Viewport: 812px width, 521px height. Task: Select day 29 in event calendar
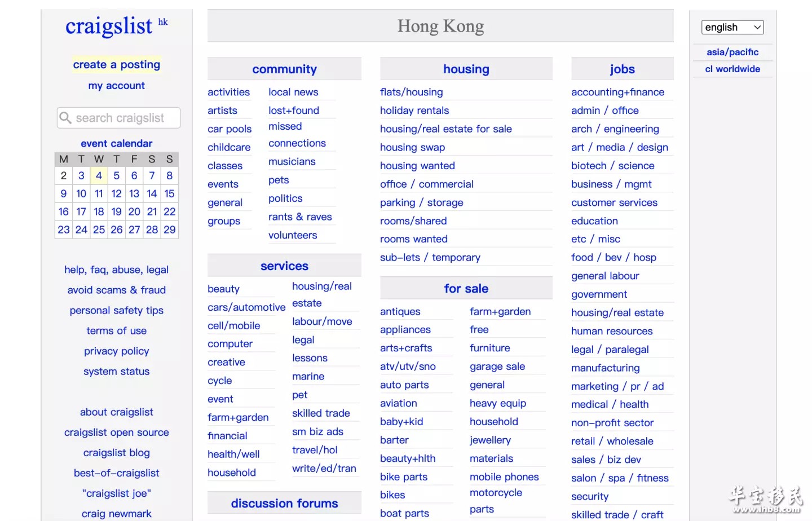[169, 229]
